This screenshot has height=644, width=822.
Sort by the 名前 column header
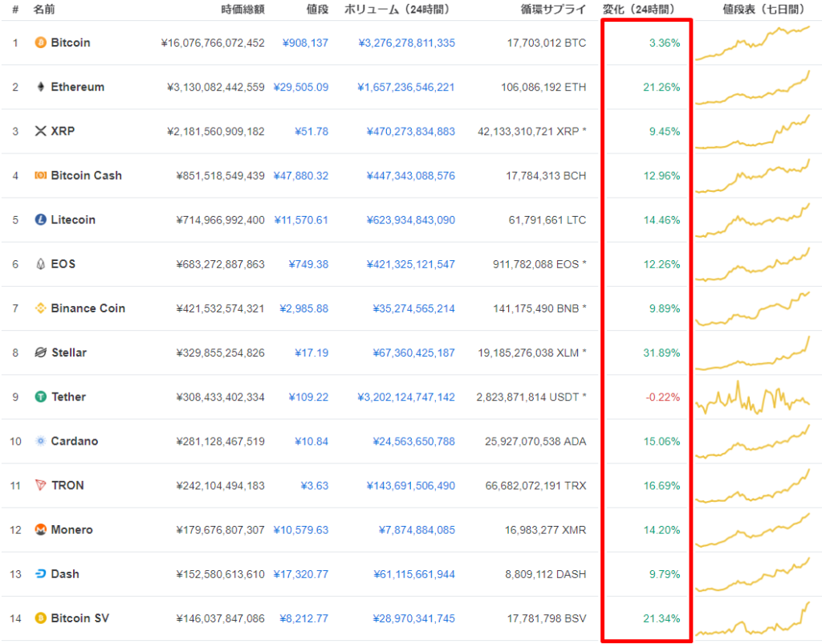point(44,10)
